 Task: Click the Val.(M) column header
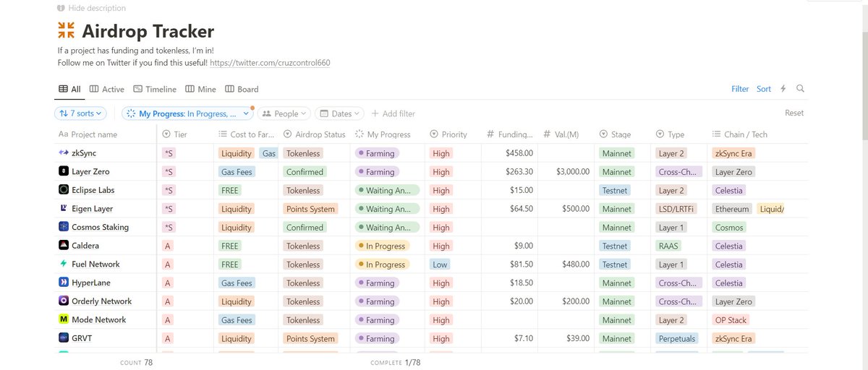pos(566,134)
